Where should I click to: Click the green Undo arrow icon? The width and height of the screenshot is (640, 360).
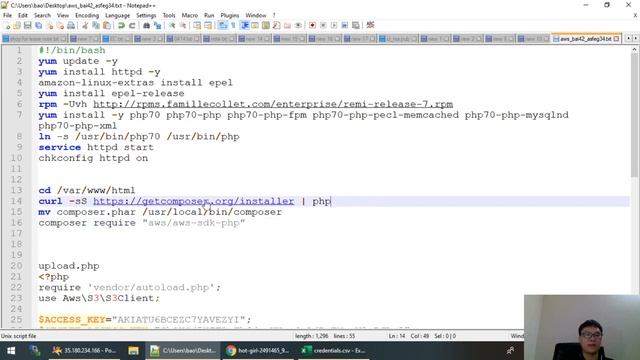coord(121,26)
